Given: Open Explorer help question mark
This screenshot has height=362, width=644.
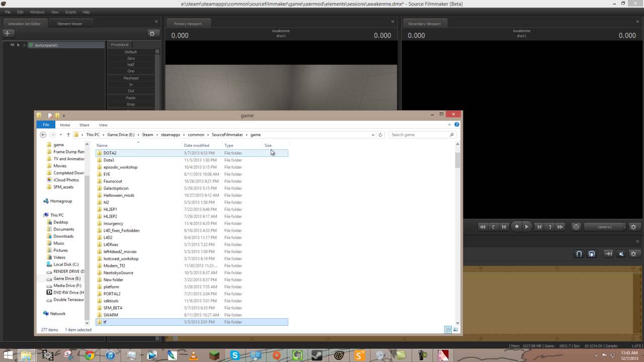Looking at the screenshot, I should (x=456, y=125).
